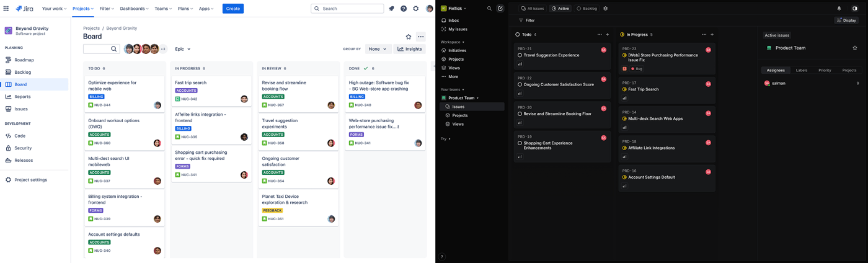Switch to the Backlog tab in FinTick

[x=587, y=9]
